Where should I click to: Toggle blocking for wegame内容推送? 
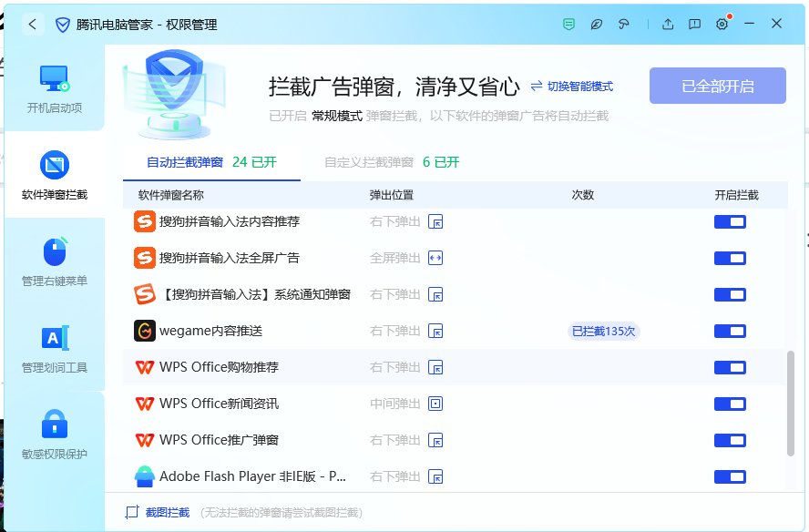[x=730, y=331]
